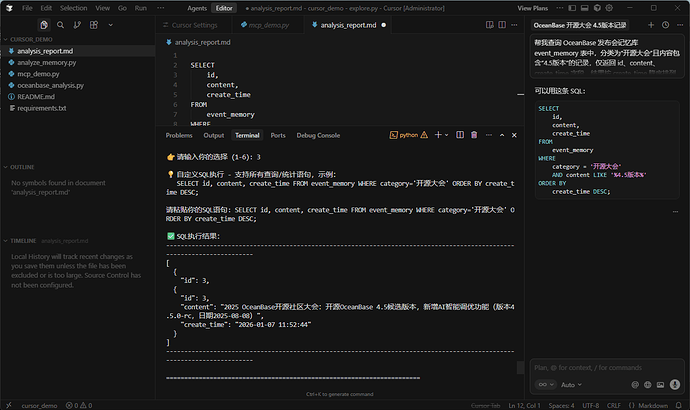Open the Extensions view icon
This screenshot has width=690, height=410.
(95, 24)
